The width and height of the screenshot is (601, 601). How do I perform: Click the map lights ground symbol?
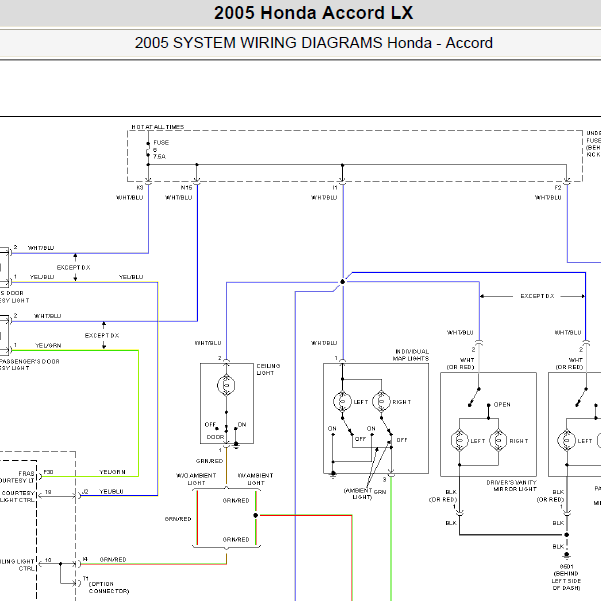tap(333, 475)
